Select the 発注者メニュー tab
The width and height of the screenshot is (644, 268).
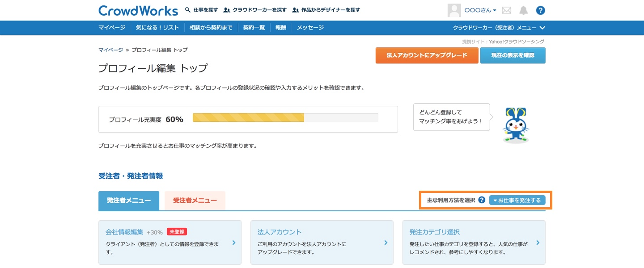[x=128, y=201]
